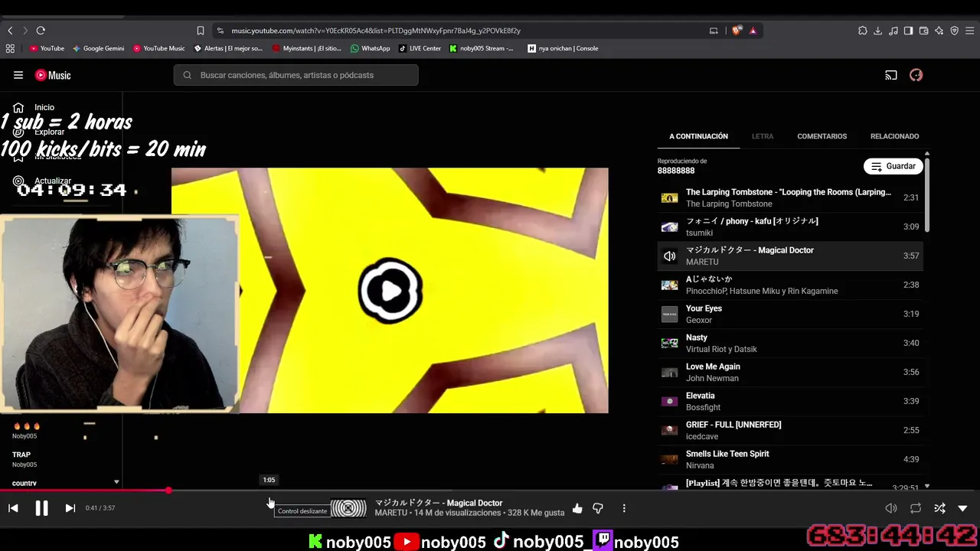Screen dimensions: 980x551
Task: Open noby005 Stream Kick bookmark
Action: click(482, 48)
